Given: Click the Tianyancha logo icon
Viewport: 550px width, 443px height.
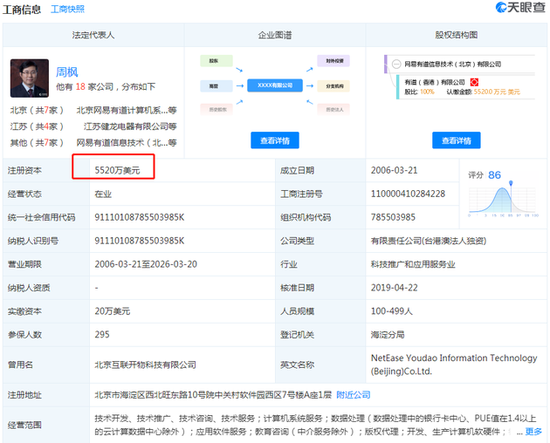Looking at the screenshot, I should (x=500, y=7).
